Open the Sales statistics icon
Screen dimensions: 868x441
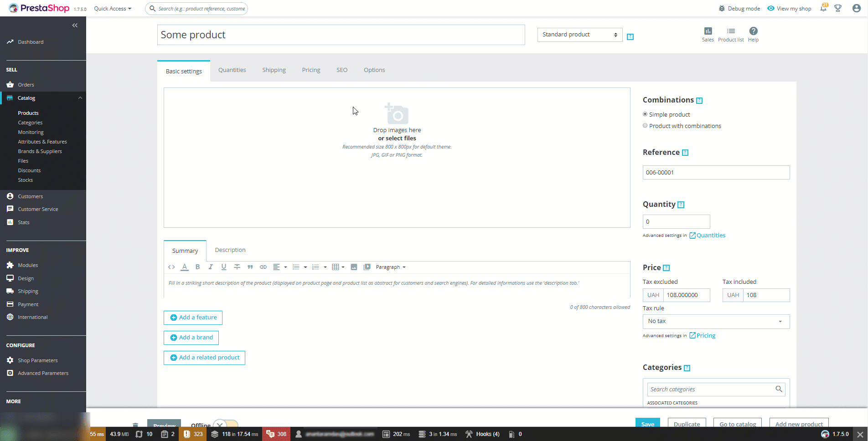tap(708, 34)
